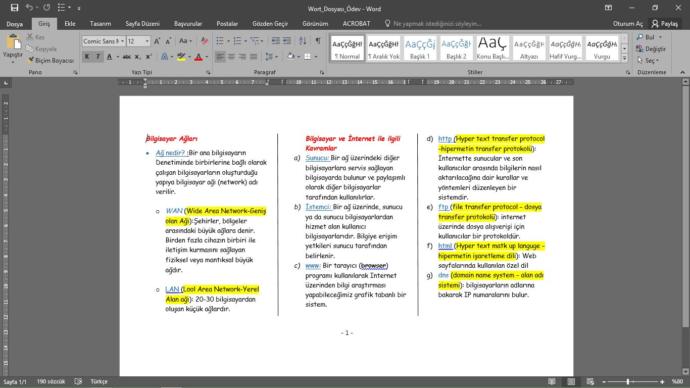
Task: Toggle superscript x² formatting
Action: [149, 57]
